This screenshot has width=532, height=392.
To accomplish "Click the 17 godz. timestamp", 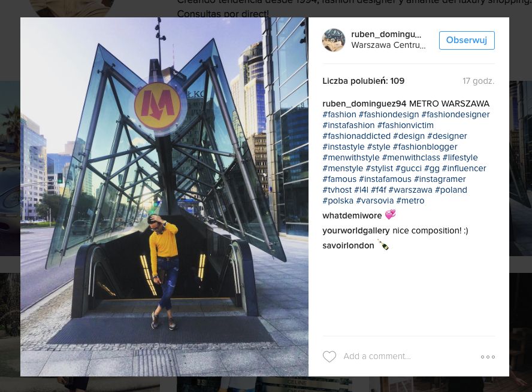I will [x=478, y=81].
